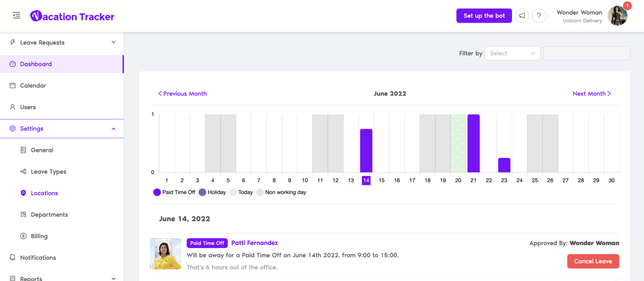This screenshot has width=644, height=281.
Task: Click the Settings gear icon
Action: point(13,129)
